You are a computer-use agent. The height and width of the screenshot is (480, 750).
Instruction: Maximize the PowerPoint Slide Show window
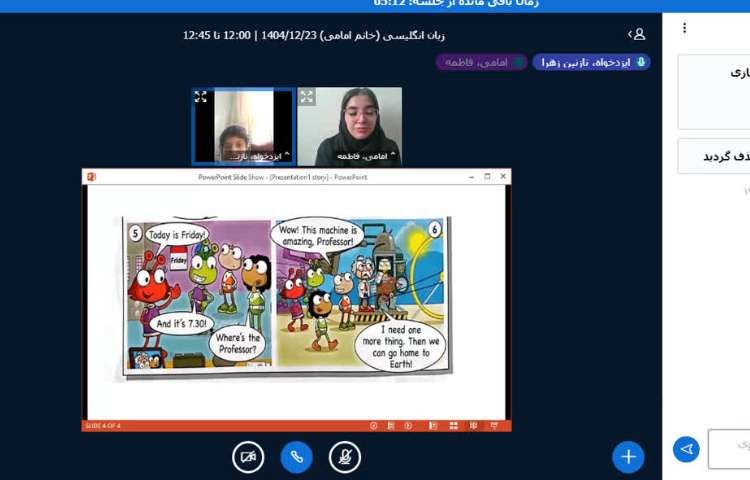pyautogui.click(x=487, y=176)
